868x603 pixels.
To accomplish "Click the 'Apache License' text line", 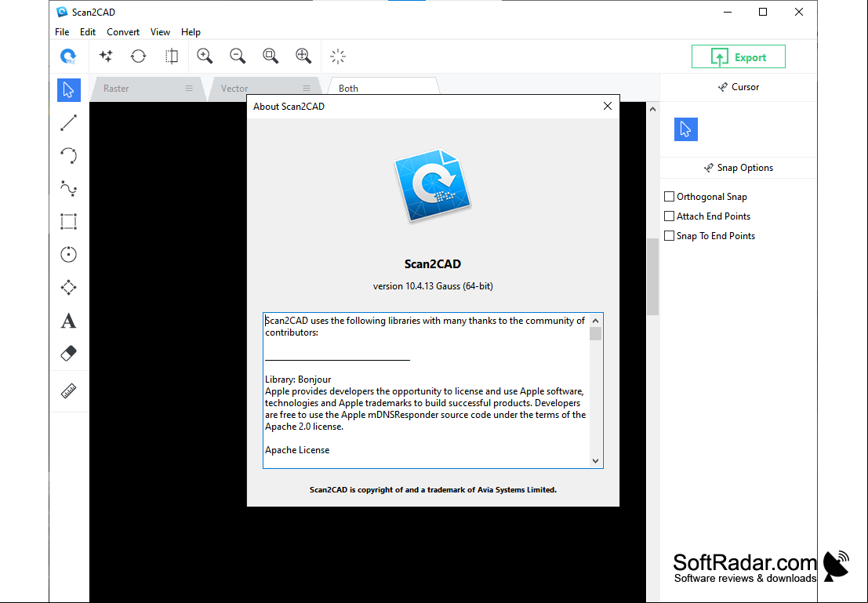I will tap(297, 450).
